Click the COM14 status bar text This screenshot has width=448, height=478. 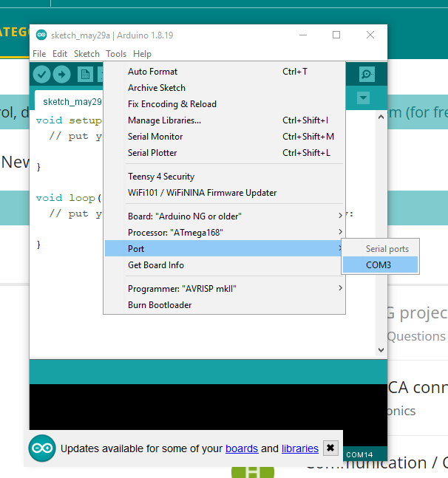[359, 455]
